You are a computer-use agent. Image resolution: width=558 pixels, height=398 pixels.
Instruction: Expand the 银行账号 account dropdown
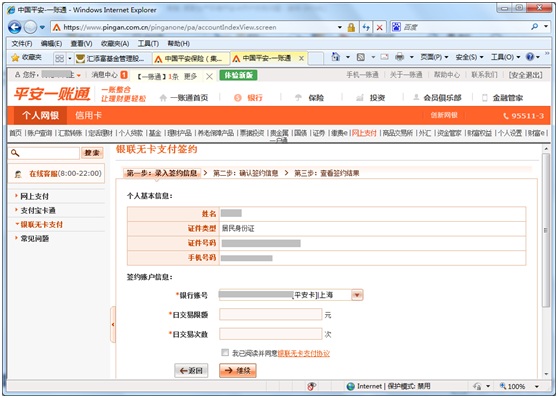pyautogui.click(x=357, y=295)
